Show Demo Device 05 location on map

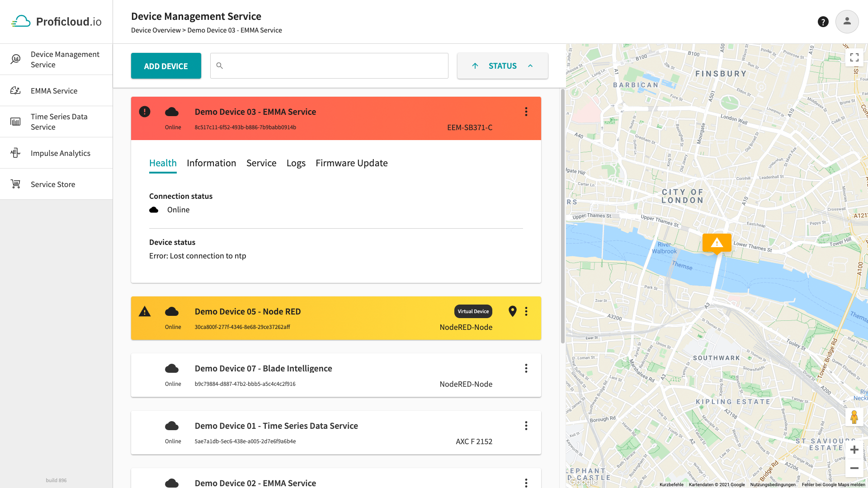click(x=513, y=311)
